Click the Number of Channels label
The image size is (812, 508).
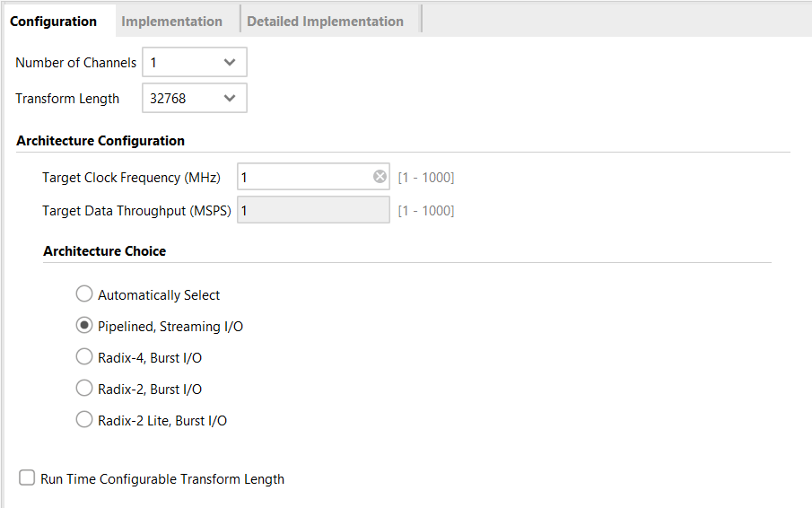(x=76, y=63)
